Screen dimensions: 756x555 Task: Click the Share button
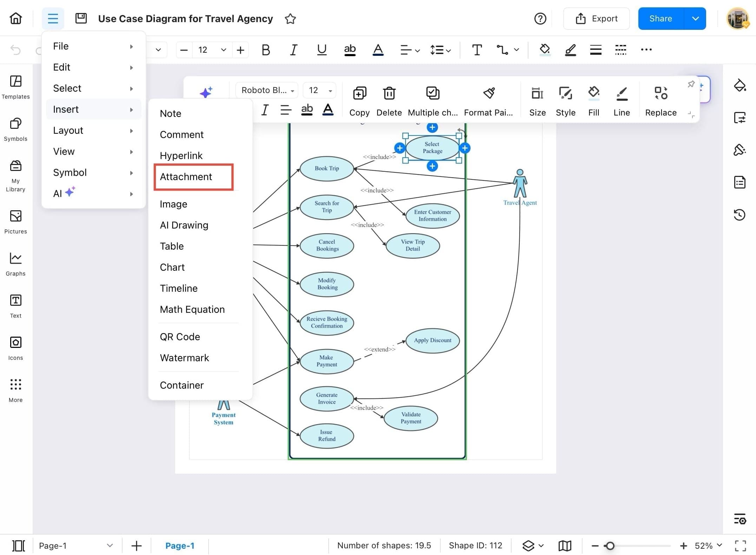click(x=660, y=18)
